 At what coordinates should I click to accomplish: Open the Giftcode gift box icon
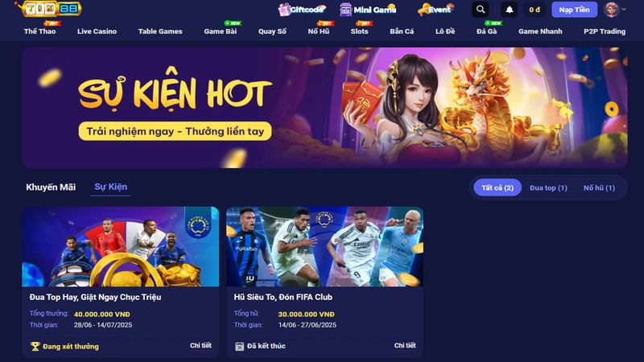click(x=284, y=10)
